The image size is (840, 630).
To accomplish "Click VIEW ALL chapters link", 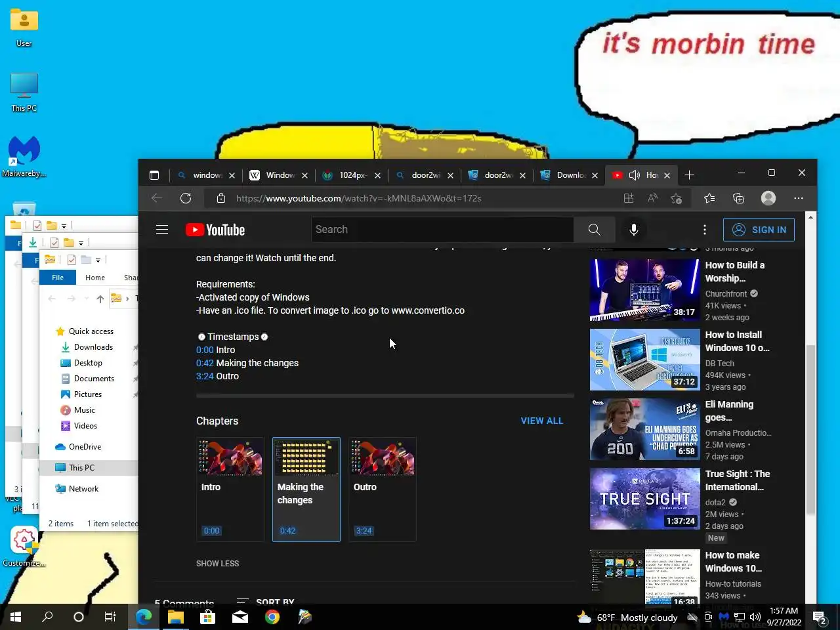I will point(542,421).
